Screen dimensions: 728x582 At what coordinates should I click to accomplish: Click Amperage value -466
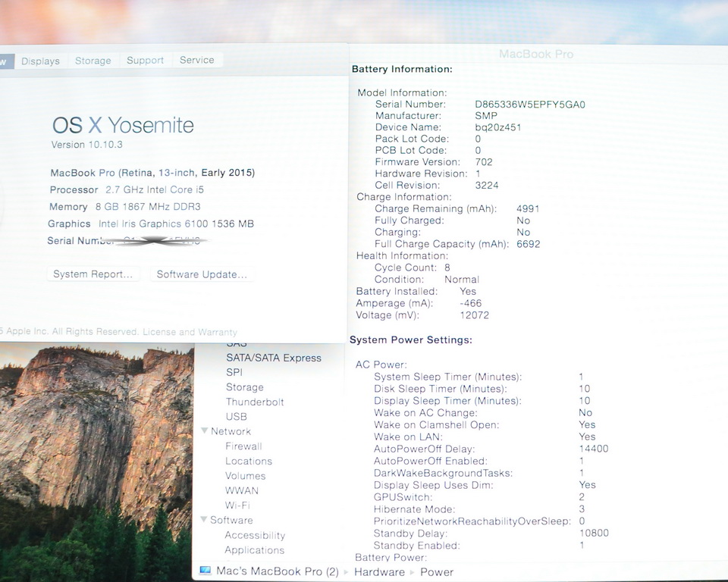[x=470, y=303]
